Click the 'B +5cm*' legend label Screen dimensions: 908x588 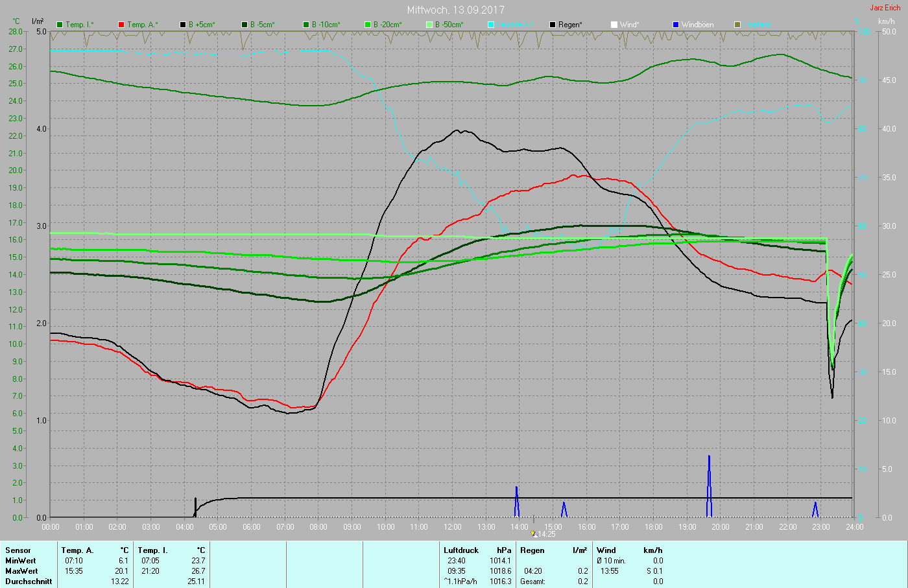[202, 25]
